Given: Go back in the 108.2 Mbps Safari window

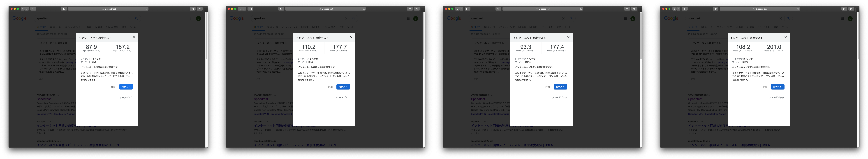Looking at the screenshot, I should pyautogui.click(x=674, y=9).
